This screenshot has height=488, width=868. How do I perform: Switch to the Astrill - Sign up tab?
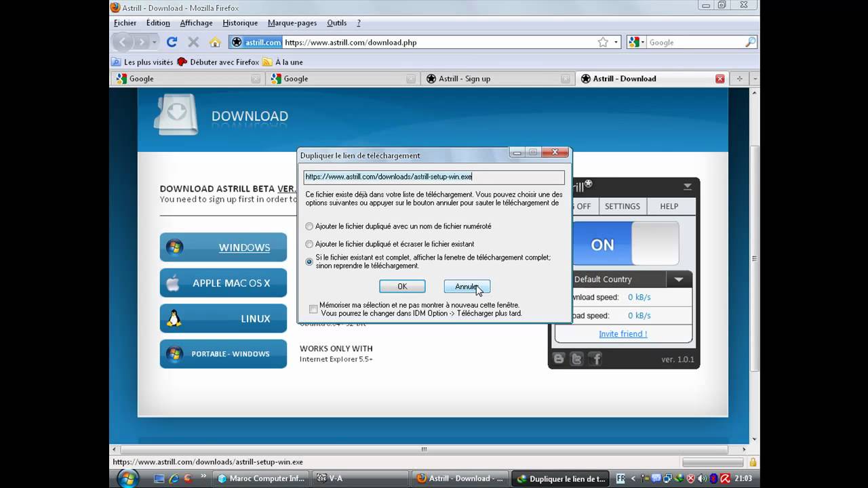coord(497,79)
